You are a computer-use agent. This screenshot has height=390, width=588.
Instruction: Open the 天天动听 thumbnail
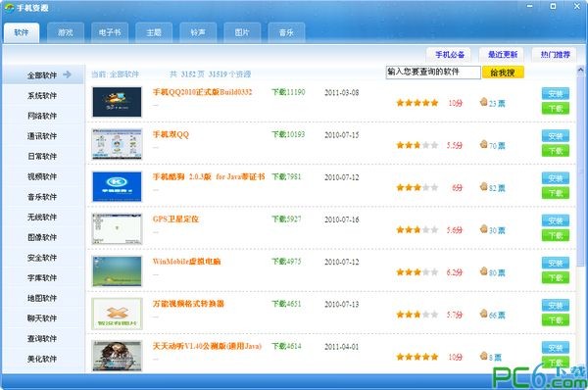coord(117,356)
